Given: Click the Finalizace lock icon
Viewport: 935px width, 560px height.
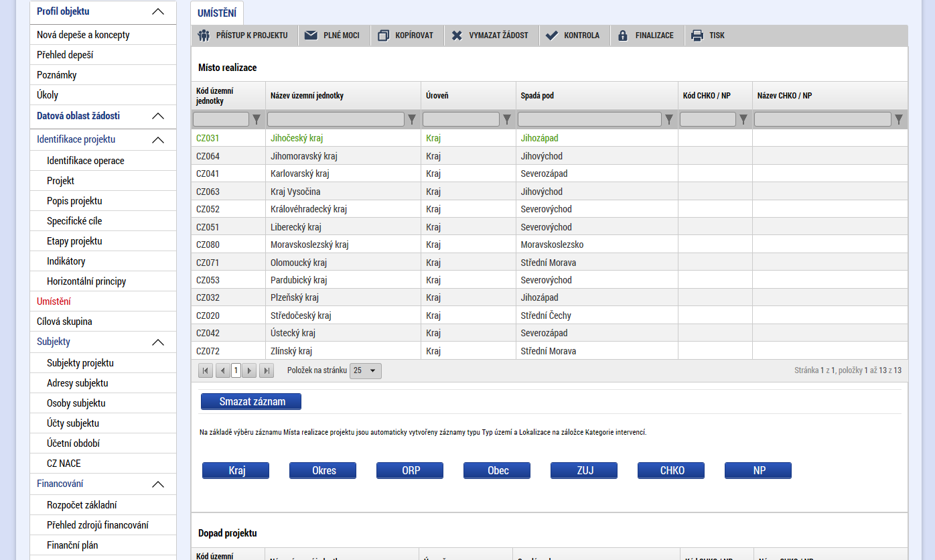Looking at the screenshot, I should coord(623,36).
